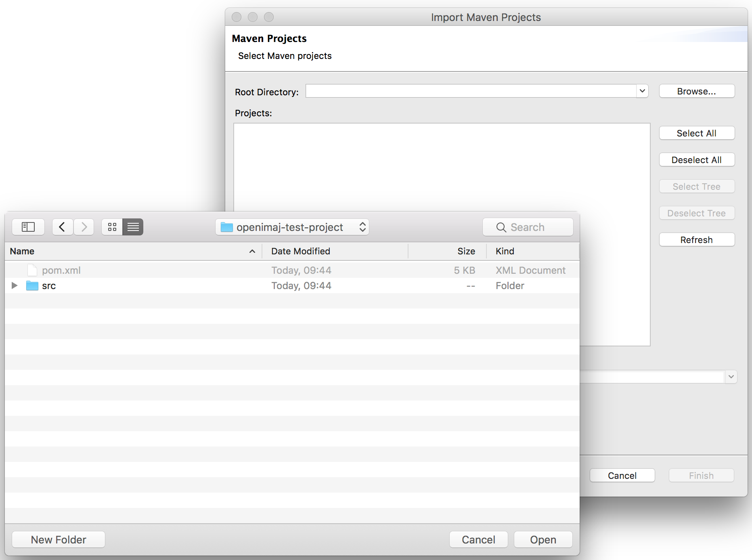Switch to icon grid view
This screenshot has height=560, width=752.
pyautogui.click(x=112, y=227)
